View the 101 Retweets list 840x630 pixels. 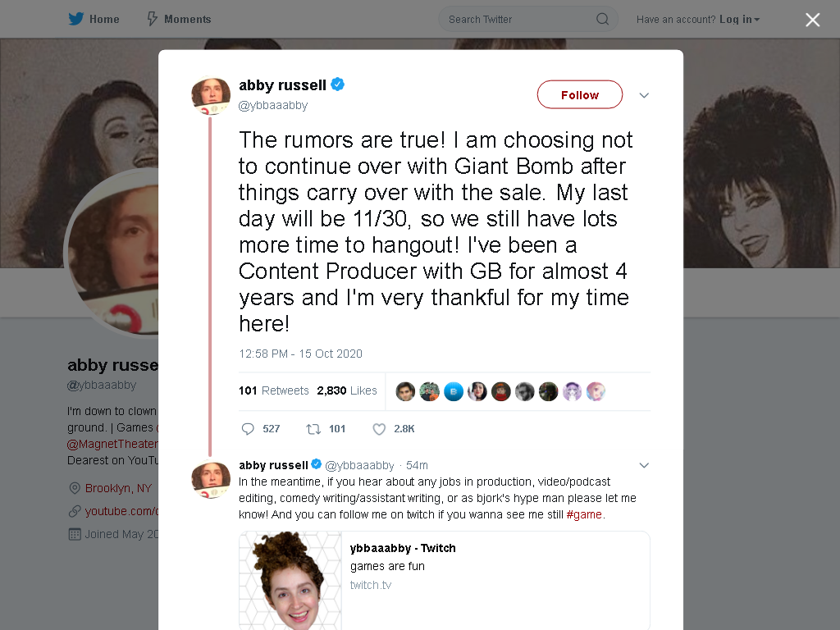click(274, 390)
